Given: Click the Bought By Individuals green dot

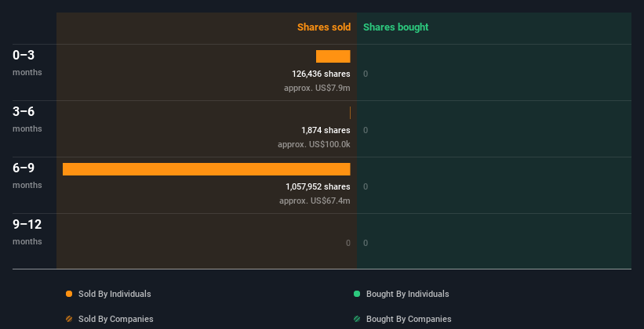Looking at the screenshot, I should coord(357,294).
